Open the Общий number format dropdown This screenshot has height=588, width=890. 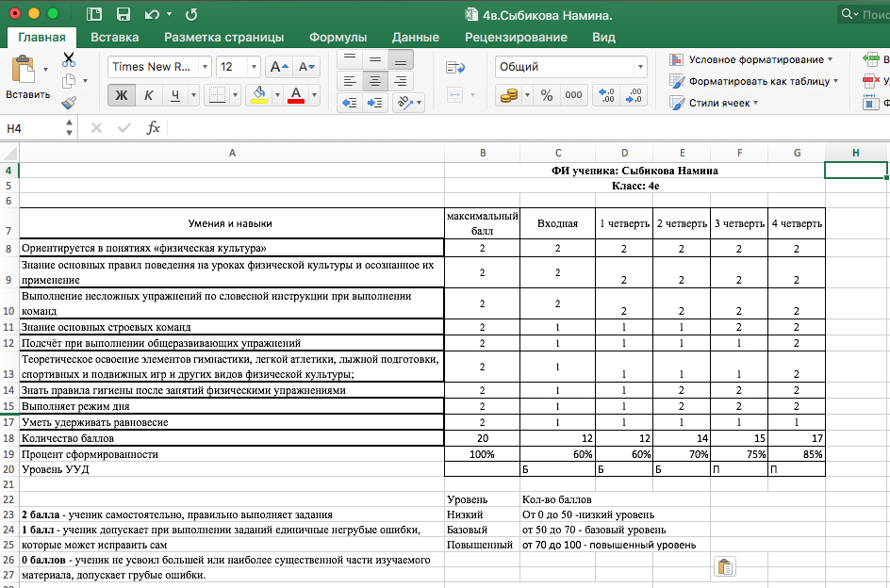[x=640, y=67]
